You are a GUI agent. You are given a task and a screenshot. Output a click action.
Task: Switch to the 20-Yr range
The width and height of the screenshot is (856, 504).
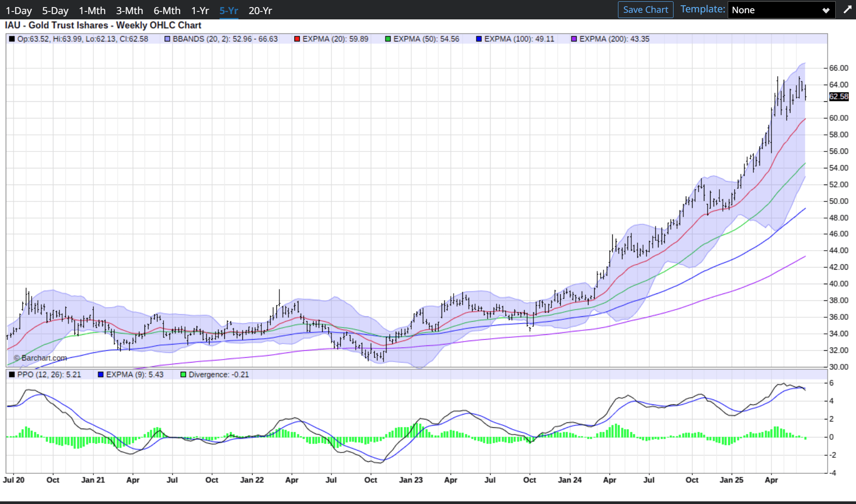tap(260, 11)
